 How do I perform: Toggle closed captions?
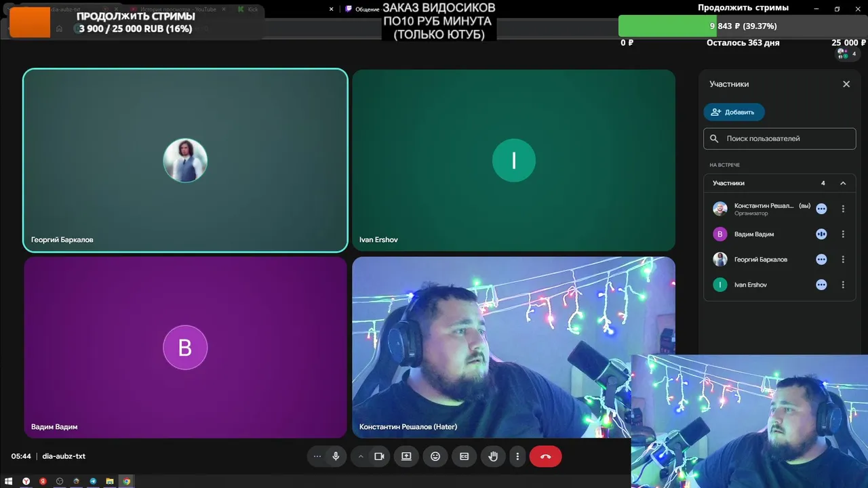click(465, 457)
